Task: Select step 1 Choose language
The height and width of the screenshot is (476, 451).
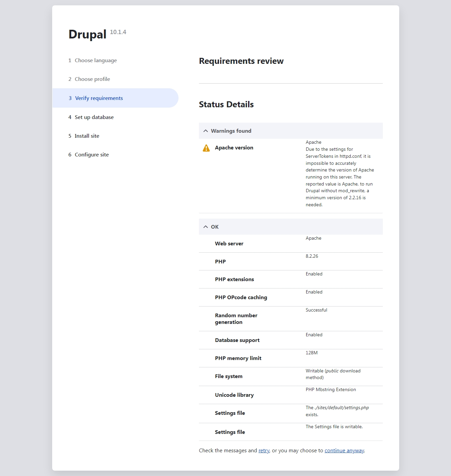Action: tap(96, 60)
